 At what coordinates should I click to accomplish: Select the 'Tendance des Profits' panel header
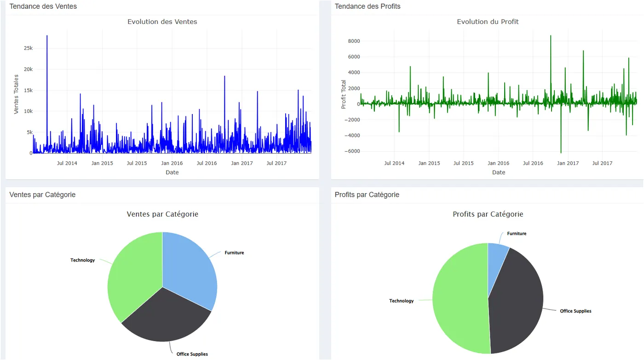click(368, 6)
